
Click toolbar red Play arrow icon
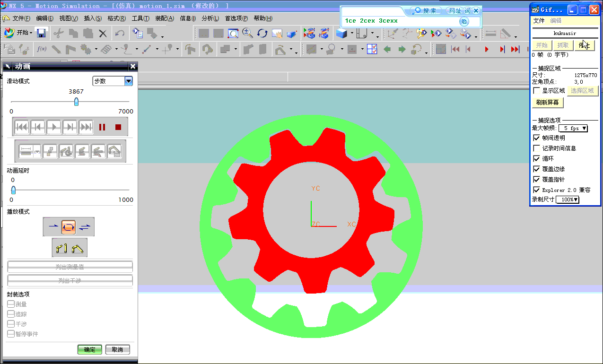point(487,49)
